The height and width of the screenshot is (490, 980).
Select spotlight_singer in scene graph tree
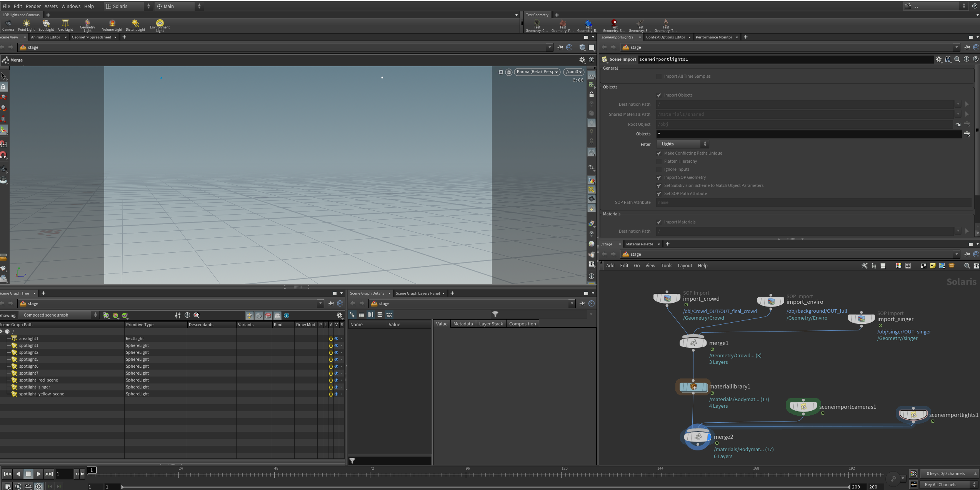[x=35, y=387]
